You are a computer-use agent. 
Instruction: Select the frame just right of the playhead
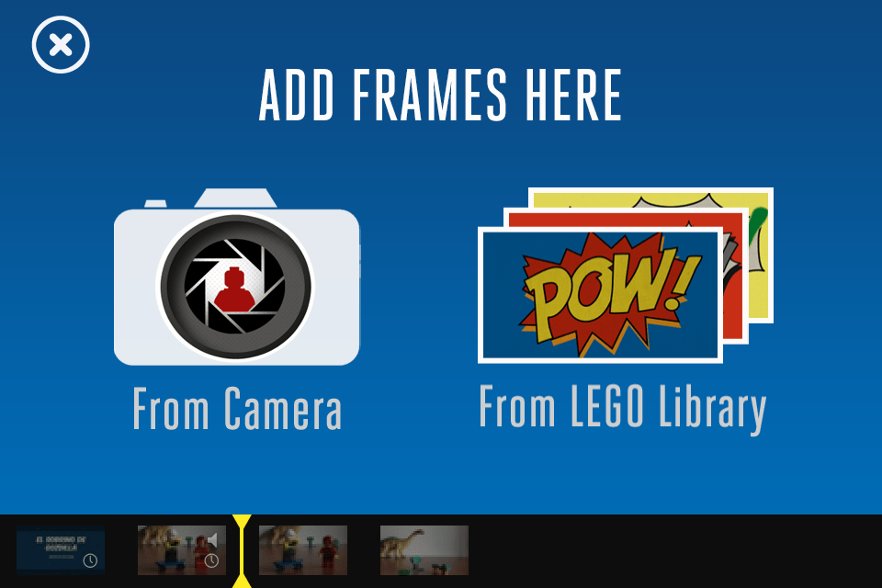pyautogui.click(x=303, y=550)
